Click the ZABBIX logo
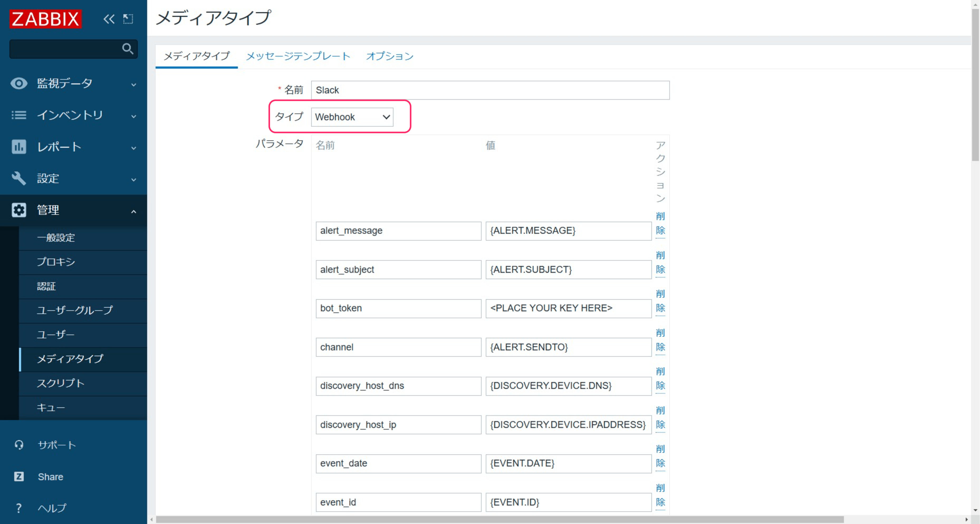Image resolution: width=980 pixels, height=524 pixels. click(46, 19)
